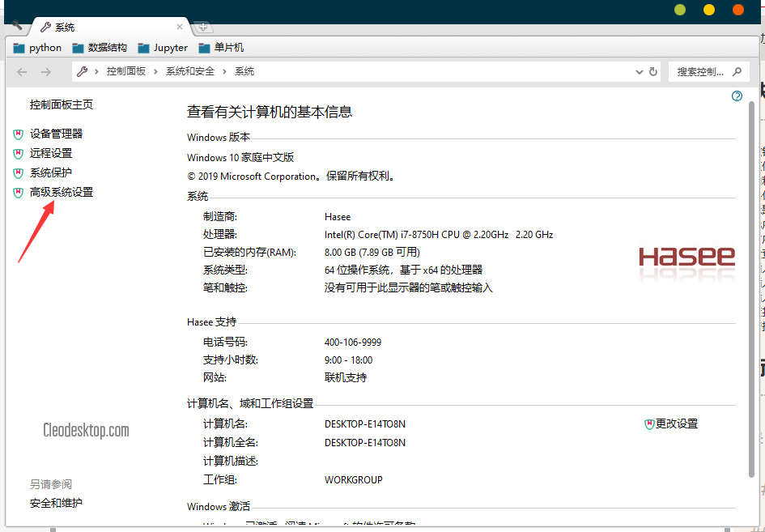Click the Forward navigation arrow
Viewport: 765px width, 532px height.
tap(46, 72)
